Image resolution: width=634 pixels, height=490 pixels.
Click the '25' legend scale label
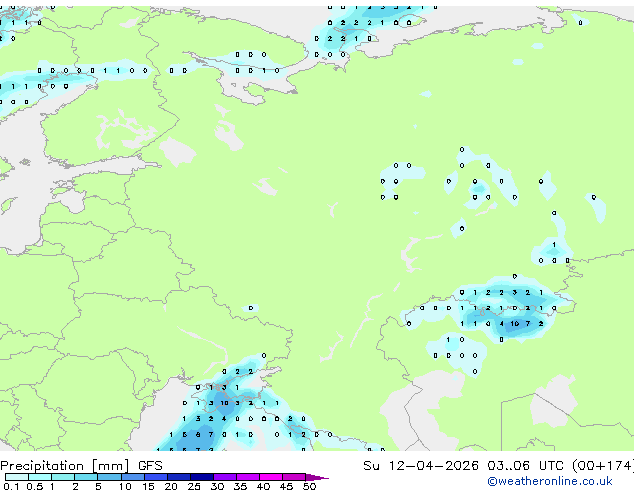pos(194,486)
